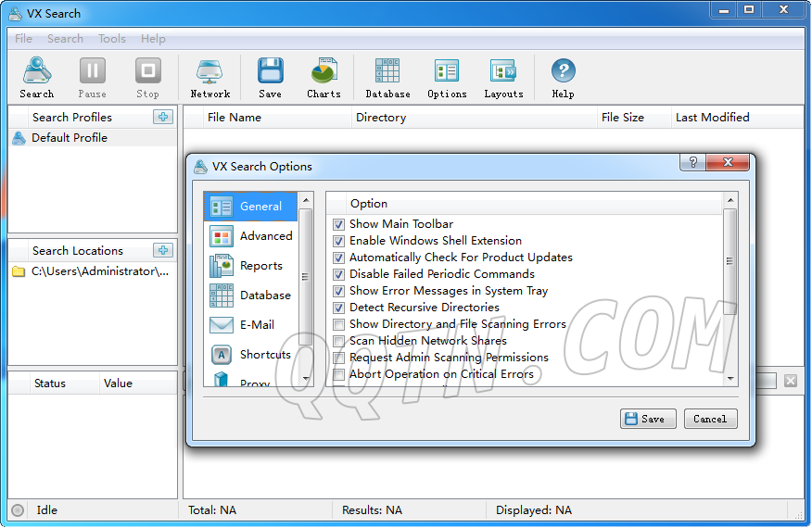Click the Search toolbar icon

click(x=37, y=77)
